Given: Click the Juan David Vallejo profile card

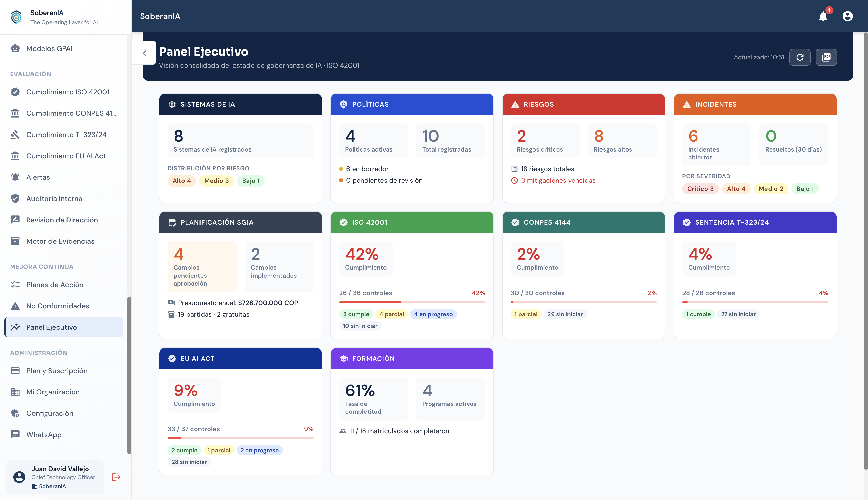Looking at the screenshot, I should point(55,477).
